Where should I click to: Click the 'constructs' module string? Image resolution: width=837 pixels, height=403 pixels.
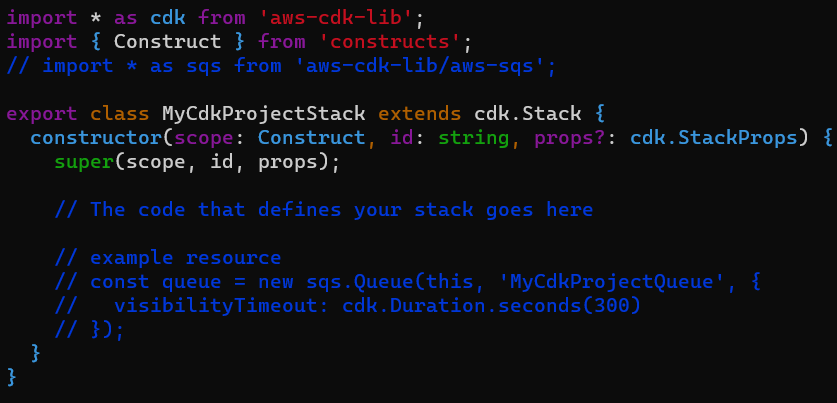[390, 41]
